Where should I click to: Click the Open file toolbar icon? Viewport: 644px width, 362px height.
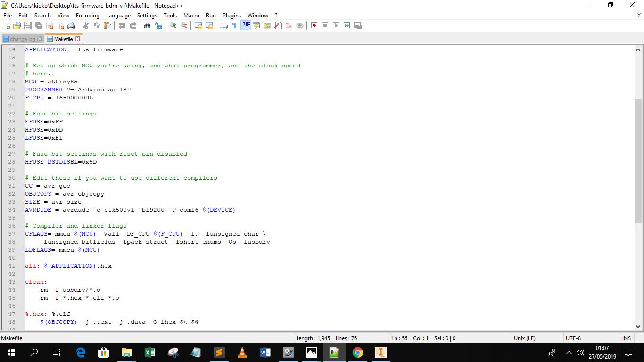17,25
